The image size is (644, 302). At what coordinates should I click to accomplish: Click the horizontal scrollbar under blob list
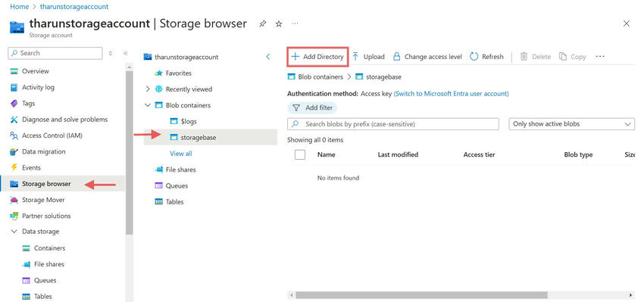coord(421,295)
